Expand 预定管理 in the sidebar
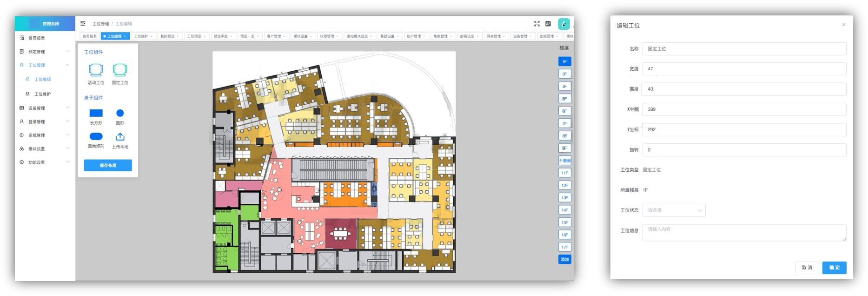 [45, 52]
